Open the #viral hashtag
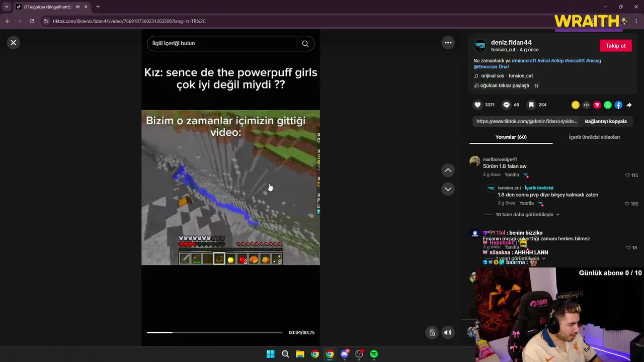 [x=543, y=61]
